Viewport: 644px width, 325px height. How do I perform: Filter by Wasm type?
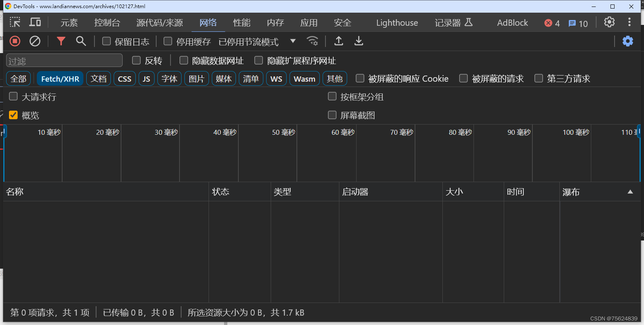click(305, 78)
